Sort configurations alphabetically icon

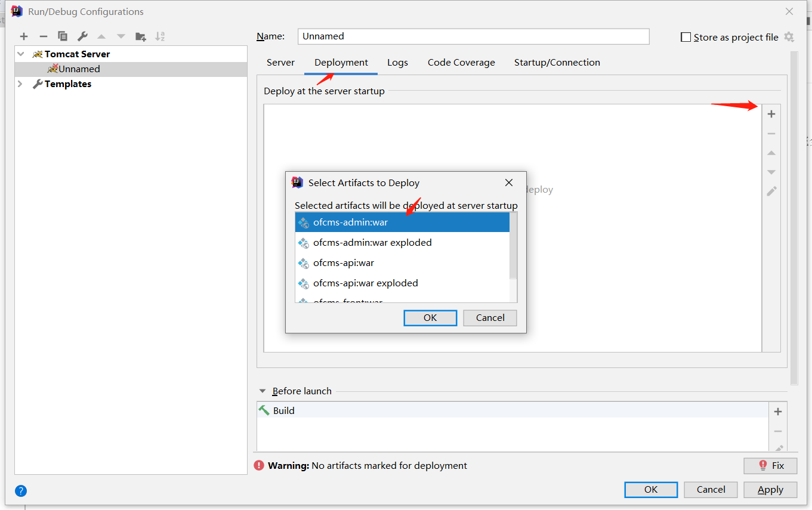coord(160,36)
